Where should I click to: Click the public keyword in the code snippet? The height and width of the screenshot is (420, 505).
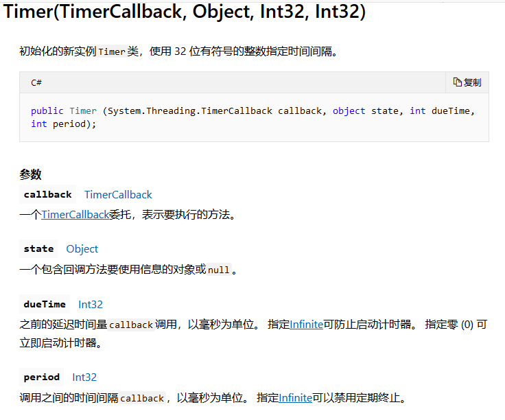[x=47, y=110]
